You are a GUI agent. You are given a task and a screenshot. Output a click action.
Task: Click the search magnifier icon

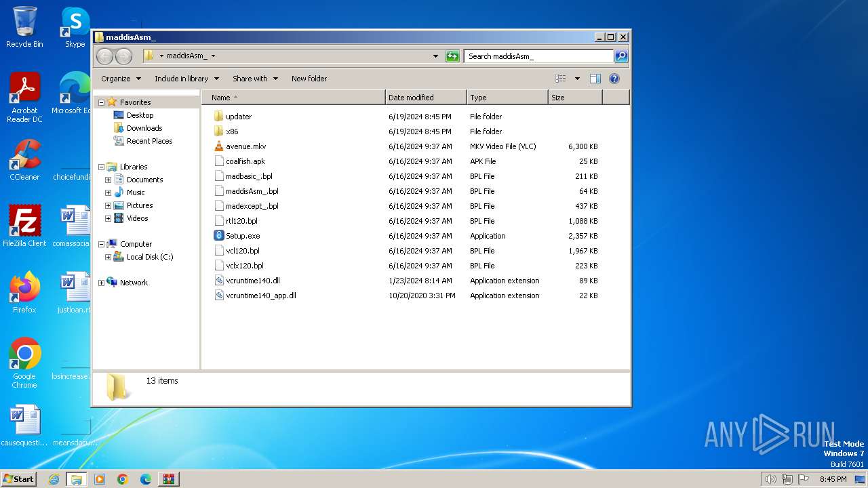click(x=621, y=56)
